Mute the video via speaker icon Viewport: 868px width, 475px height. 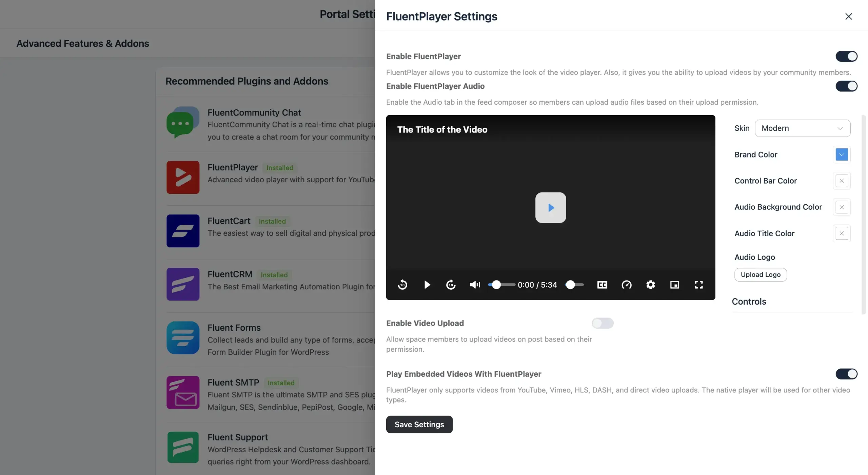475,285
